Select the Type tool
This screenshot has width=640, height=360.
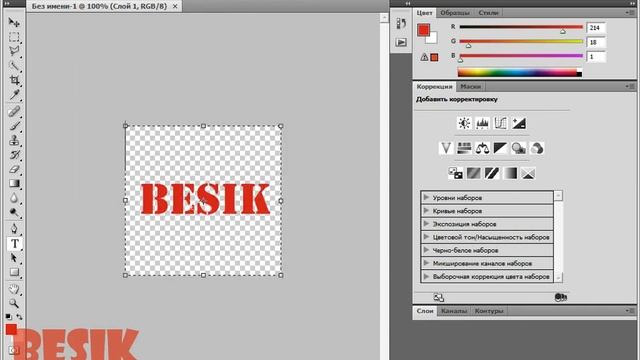coord(15,244)
